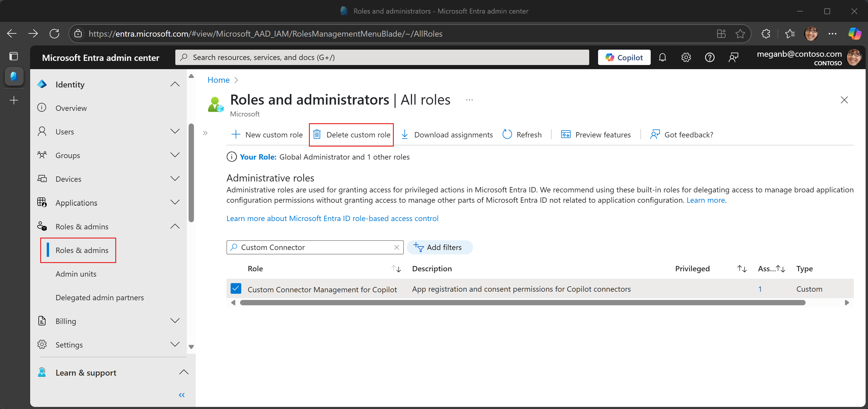Open favorites list icon in browser toolbar
The image size is (868, 409).
point(790,34)
